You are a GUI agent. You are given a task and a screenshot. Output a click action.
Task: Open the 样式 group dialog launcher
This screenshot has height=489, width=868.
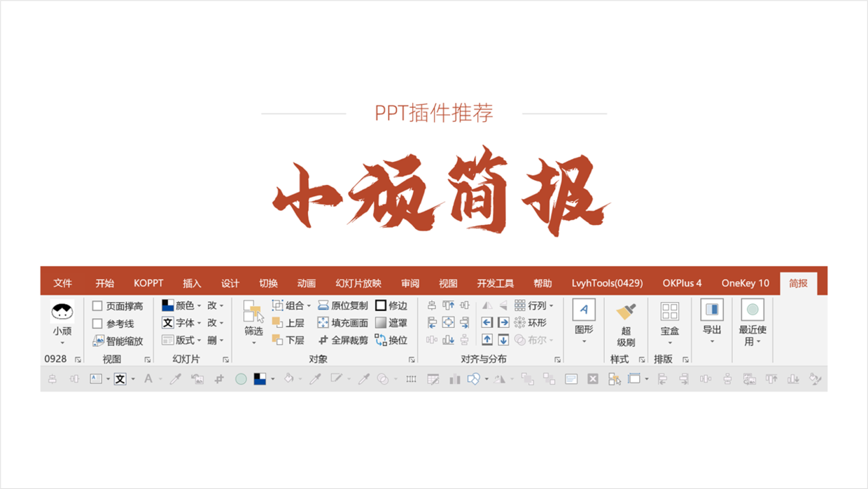tap(642, 359)
